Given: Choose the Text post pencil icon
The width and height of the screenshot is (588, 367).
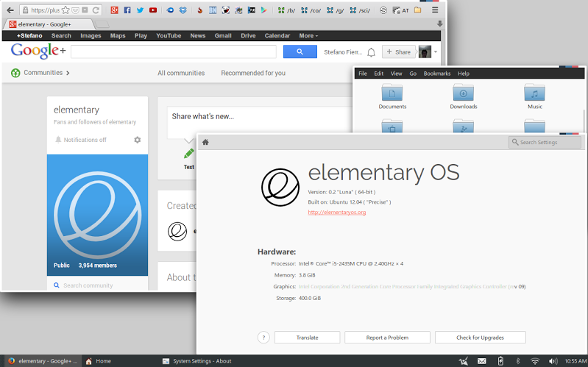Looking at the screenshot, I should 188,154.
